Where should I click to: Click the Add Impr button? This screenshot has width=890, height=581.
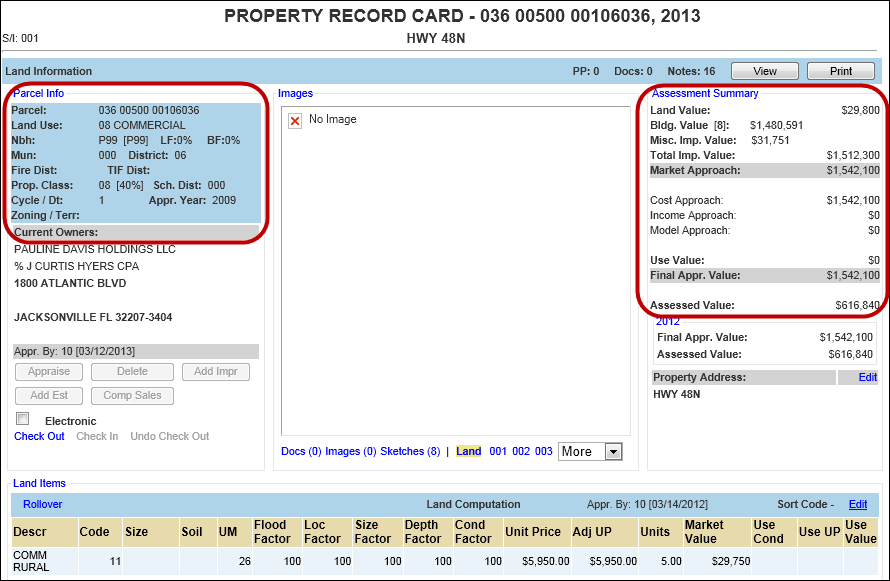(216, 372)
